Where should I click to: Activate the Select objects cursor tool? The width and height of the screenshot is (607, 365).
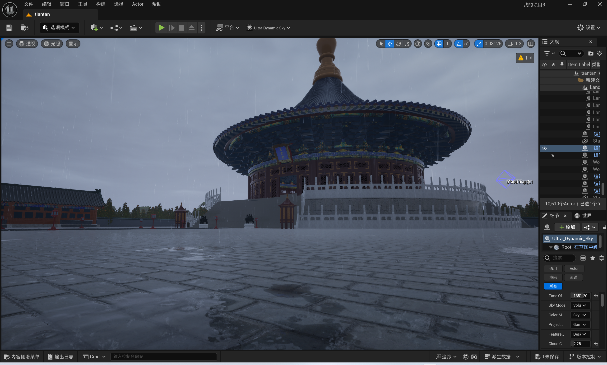pos(381,44)
